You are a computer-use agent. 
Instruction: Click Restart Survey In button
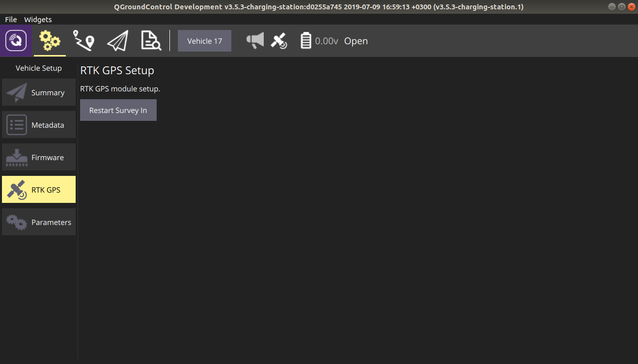[118, 111]
